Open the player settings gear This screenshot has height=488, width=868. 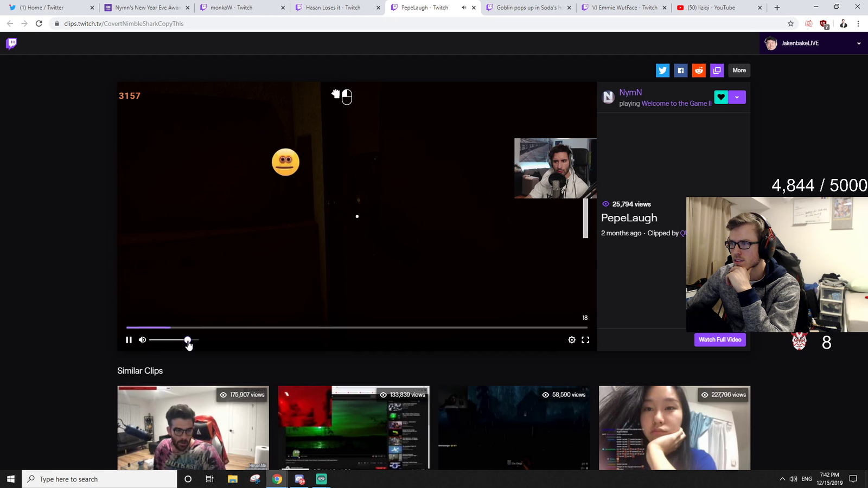572,340
